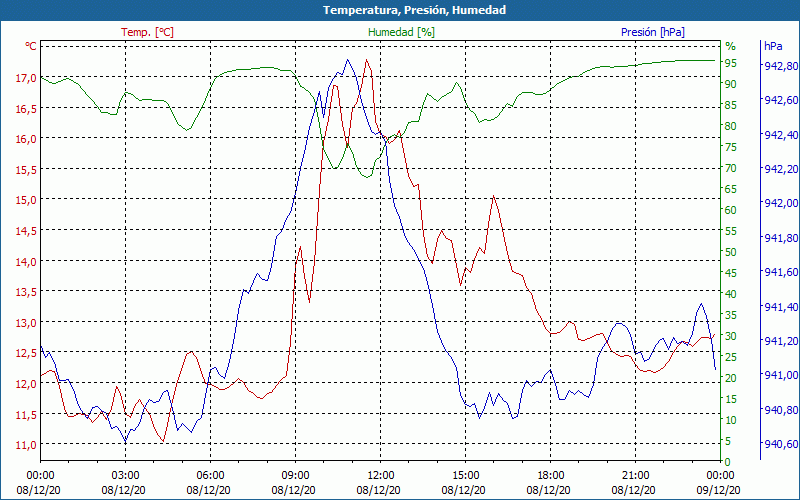Click the '06:00' time axis label

coord(210,476)
